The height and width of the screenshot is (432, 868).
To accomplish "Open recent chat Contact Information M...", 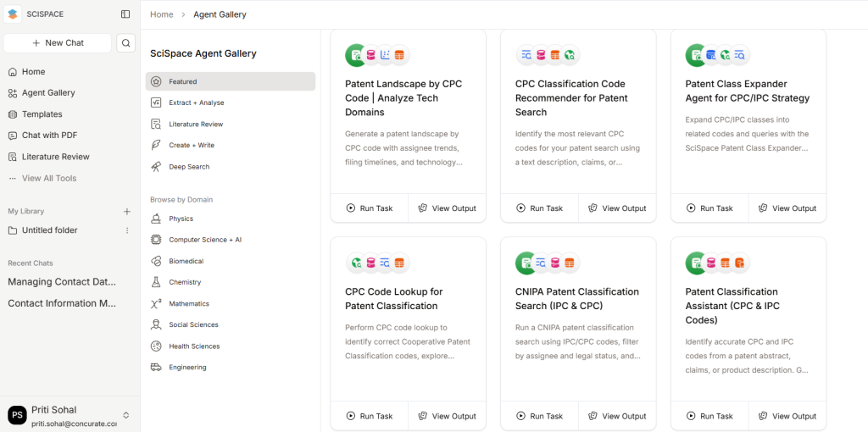I will 62,303.
